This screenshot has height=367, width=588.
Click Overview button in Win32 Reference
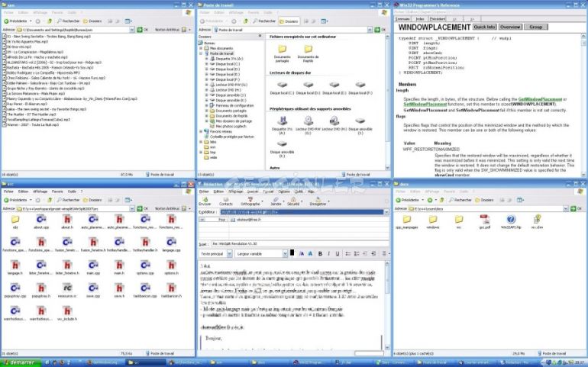pos(510,27)
